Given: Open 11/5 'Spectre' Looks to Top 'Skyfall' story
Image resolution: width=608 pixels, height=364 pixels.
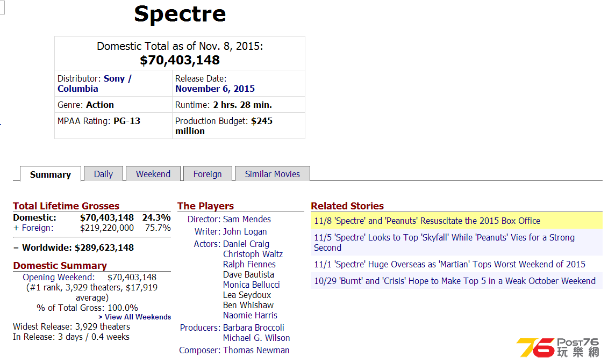Looking at the screenshot, I should [x=444, y=243].
